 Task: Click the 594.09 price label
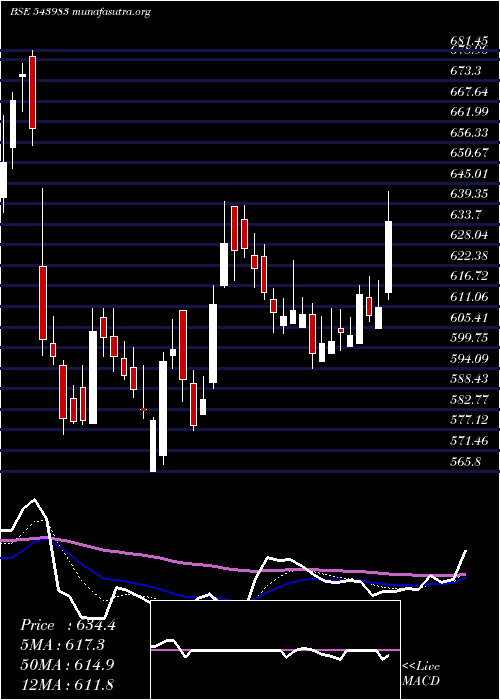pyautogui.click(x=469, y=358)
